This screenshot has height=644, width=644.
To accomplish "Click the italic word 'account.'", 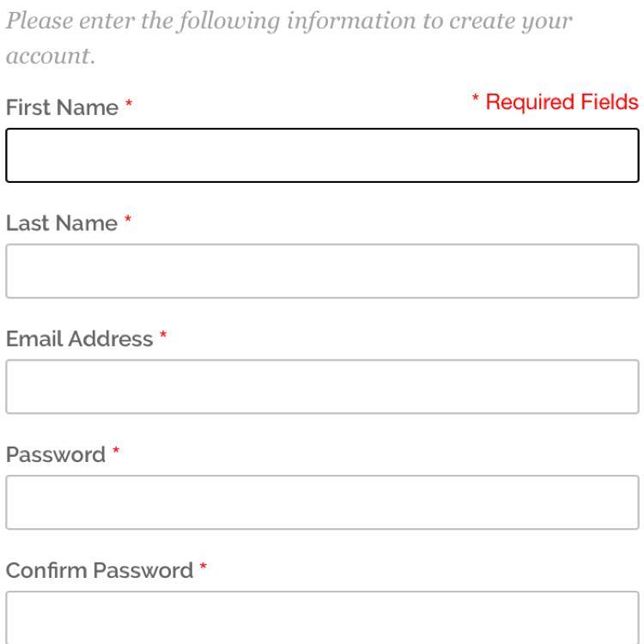I will tap(51, 56).
